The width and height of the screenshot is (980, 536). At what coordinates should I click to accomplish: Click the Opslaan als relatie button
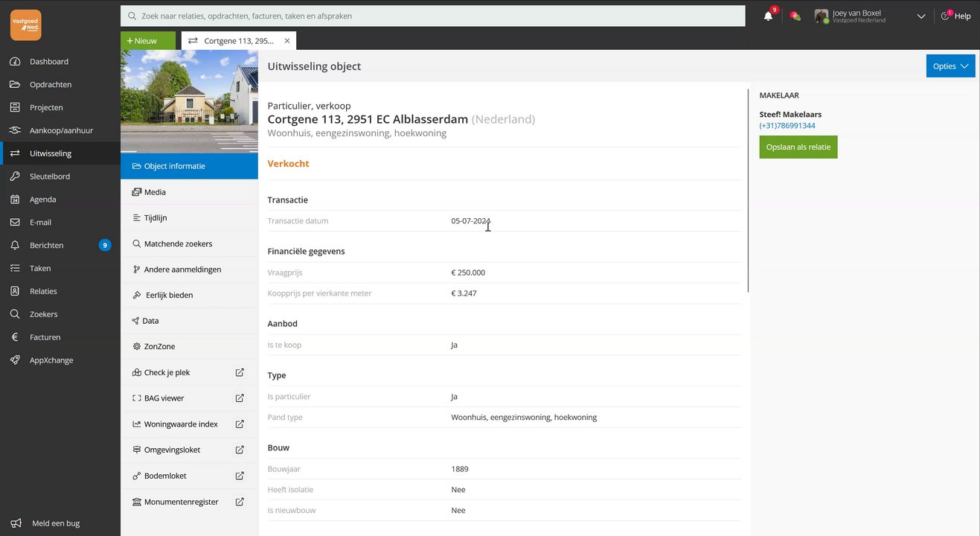[798, 147]
